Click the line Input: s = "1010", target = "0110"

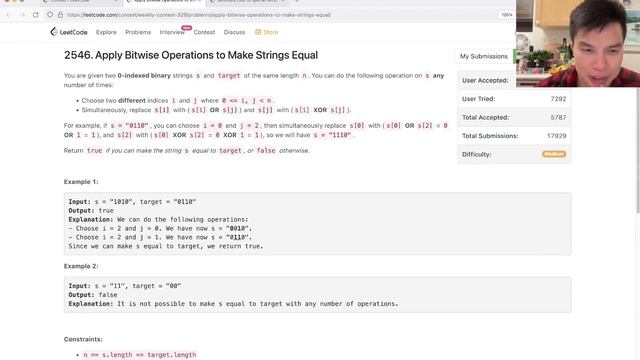pyautogui.click(x=132, y=202)
